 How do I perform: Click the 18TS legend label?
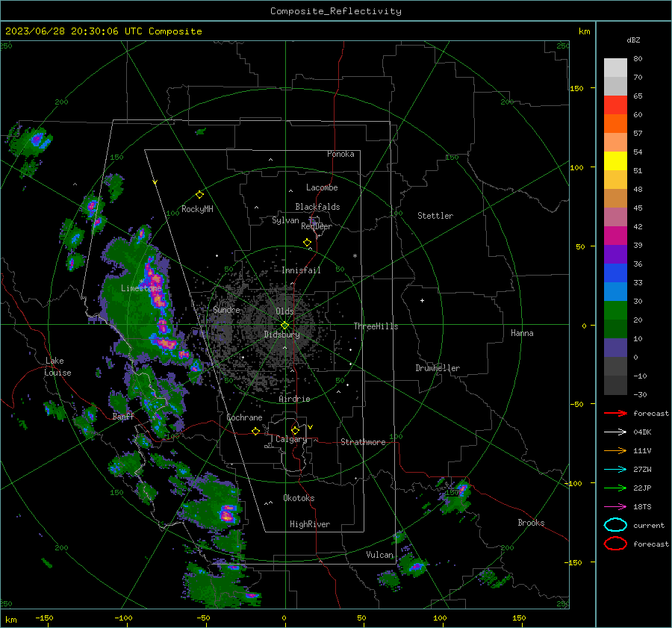pos(642,507)
